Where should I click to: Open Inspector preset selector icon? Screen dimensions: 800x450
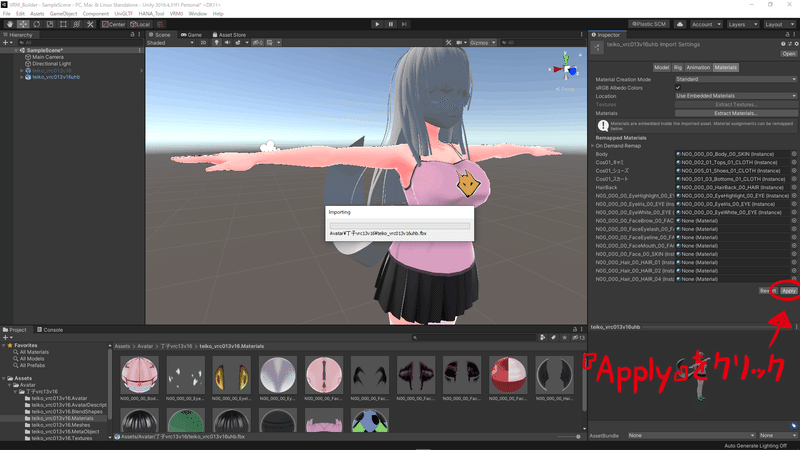click(790, 44)
